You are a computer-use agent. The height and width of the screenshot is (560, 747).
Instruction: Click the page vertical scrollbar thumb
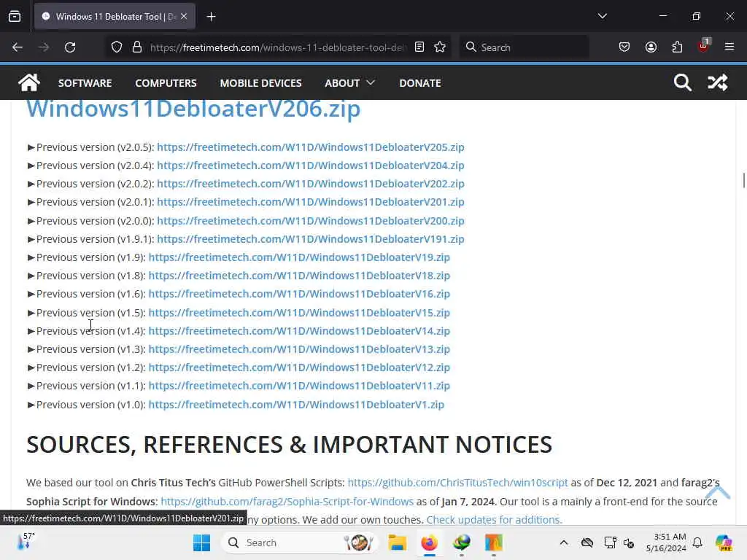coord(743,181)
